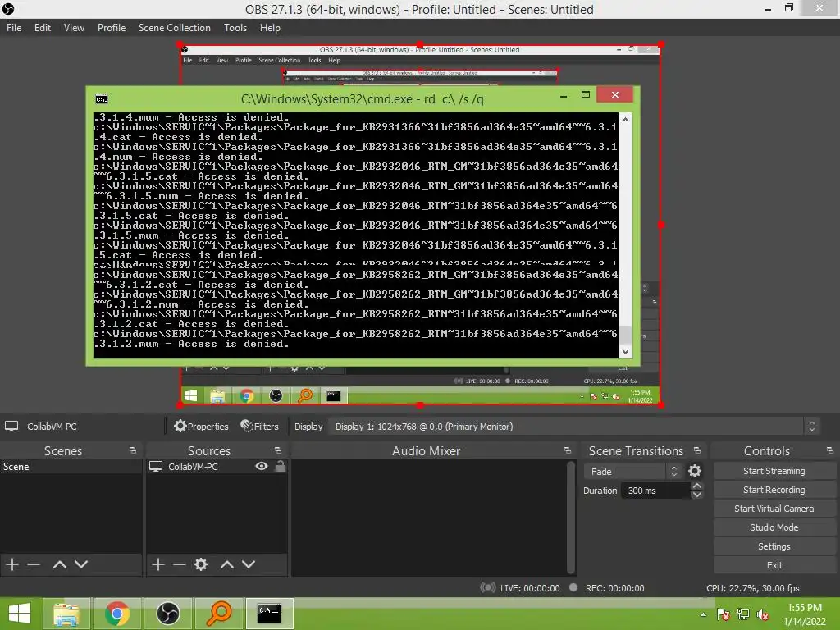This screenshot has height=630, width=840.
Task: Select the CollabVM-PC source
Action: pyautogui.click(x=193, y=467)
